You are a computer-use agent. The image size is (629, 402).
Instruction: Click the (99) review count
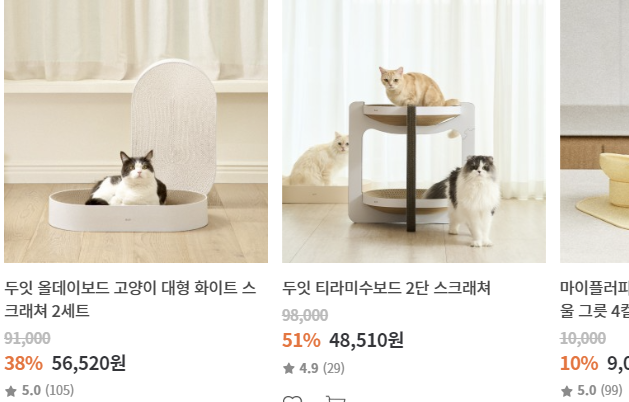(x=611, y=390)
